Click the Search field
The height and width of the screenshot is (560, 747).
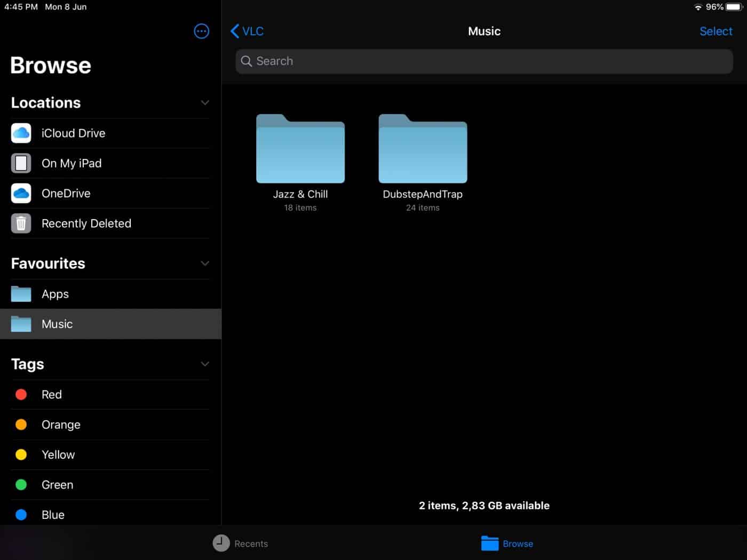pos(484,61)
